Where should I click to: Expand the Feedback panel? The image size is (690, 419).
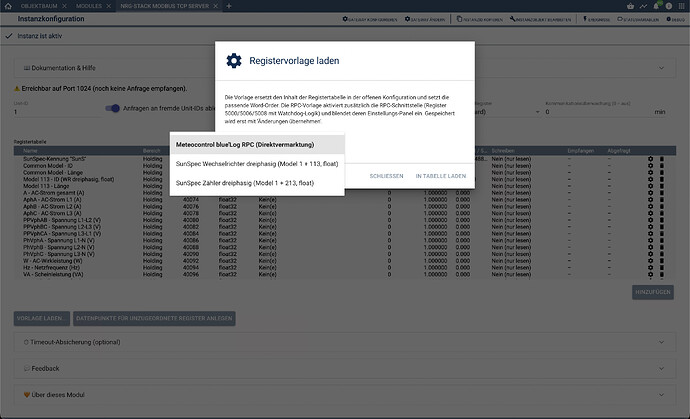[x=345, y=368]
